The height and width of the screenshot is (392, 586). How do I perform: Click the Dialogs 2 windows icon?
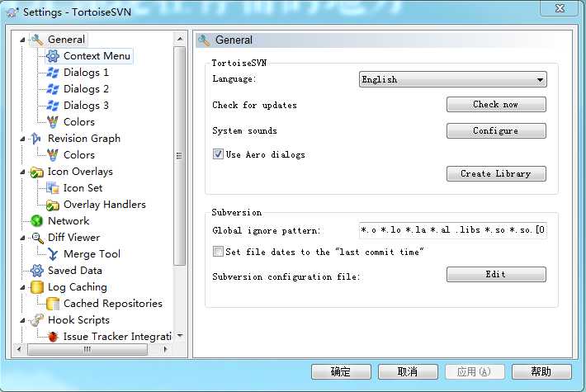[x=53, y=89]
